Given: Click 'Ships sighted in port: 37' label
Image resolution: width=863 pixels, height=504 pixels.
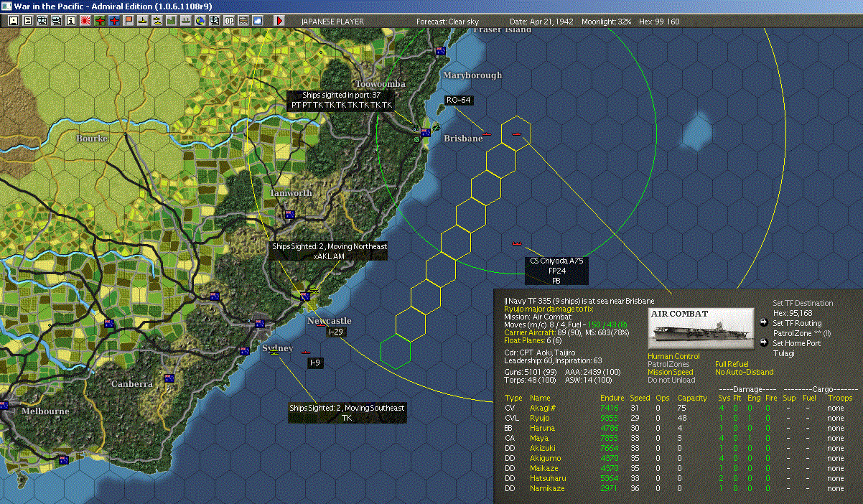Looking at the screenshot, I should (x=342, y=95).
